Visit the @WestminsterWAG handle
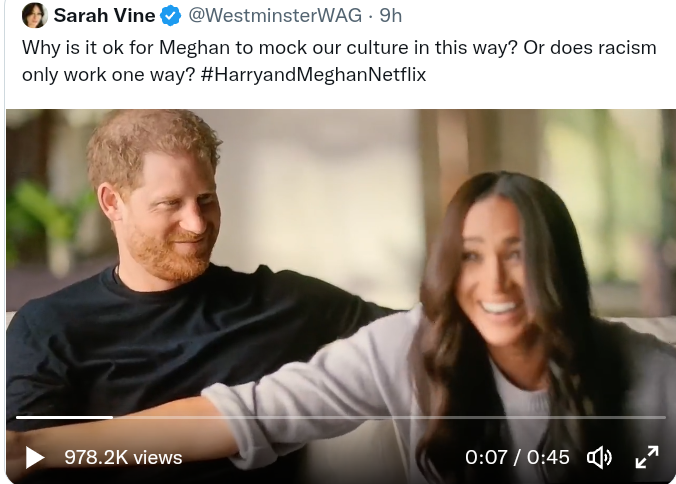This screenshot has width=676, height=484. 274,16
